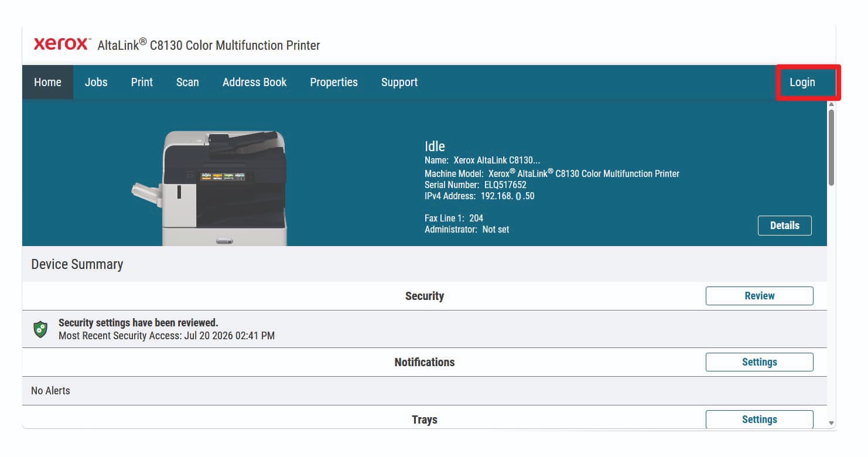868x457 pixels.
Task: Click the Login button
Action: click(x=802, y=82)
